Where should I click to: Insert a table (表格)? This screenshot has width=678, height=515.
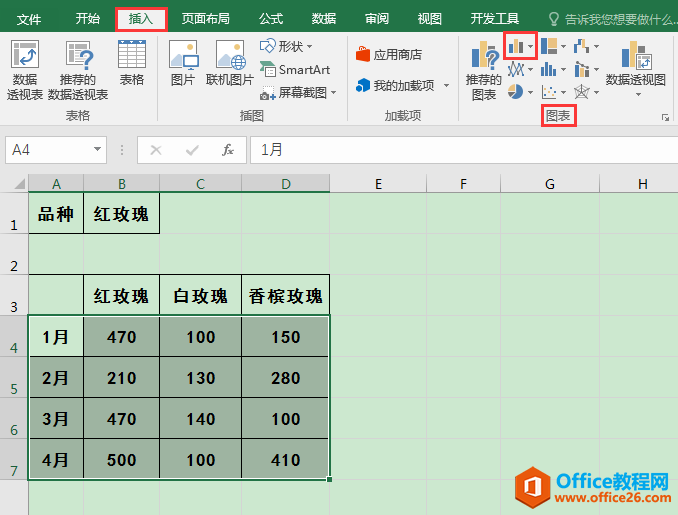pyautogui.click(x=131, y=63)
